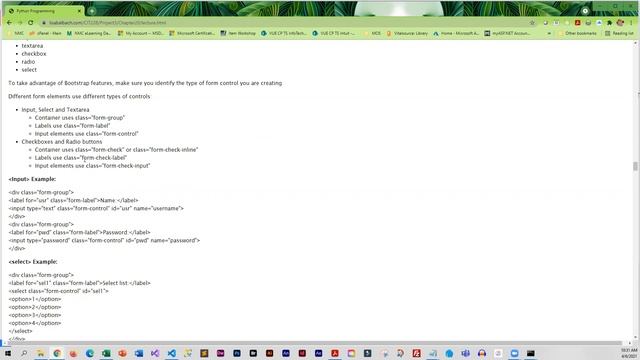The height and width of the screenshot is (360, 640).
Task: Click the vertical scrollbar thumb
Action: click(635, 166)
